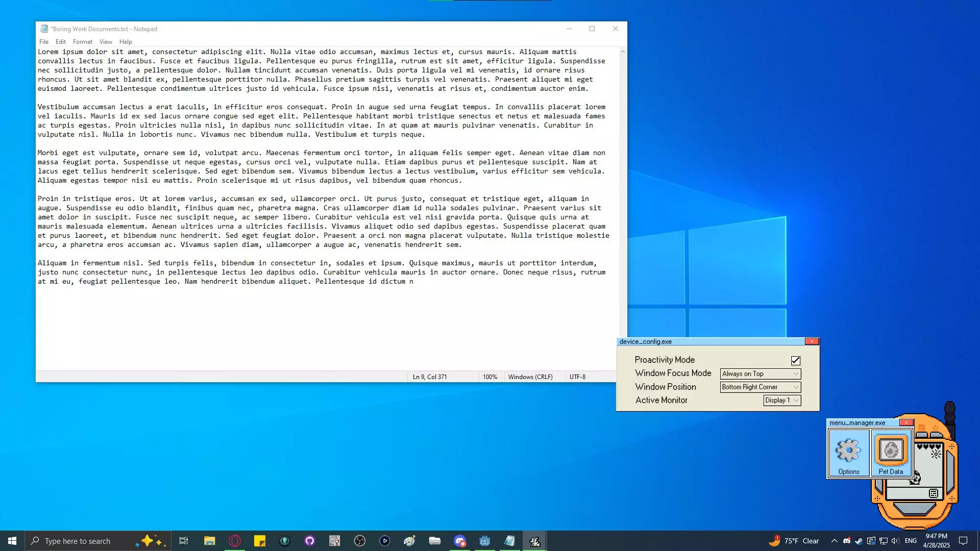This screenshot has width=980, height=551.
Task: Expand the Window Focus Mode dropdown
Action: coord(760,374)
